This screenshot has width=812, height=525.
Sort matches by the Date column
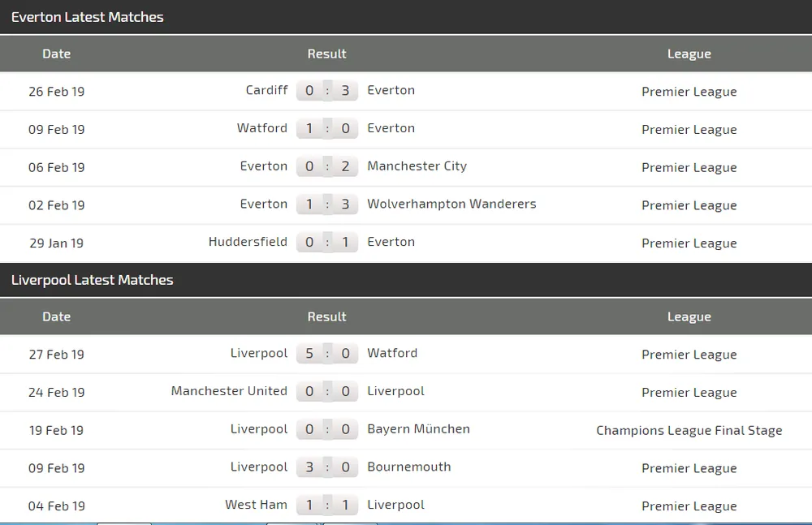coord(56,54)
